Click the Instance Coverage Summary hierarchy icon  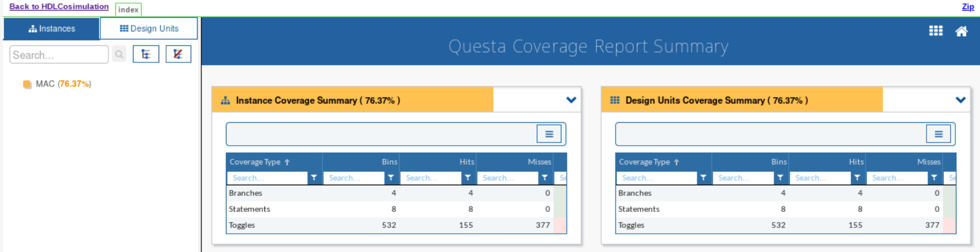(225, 100)
